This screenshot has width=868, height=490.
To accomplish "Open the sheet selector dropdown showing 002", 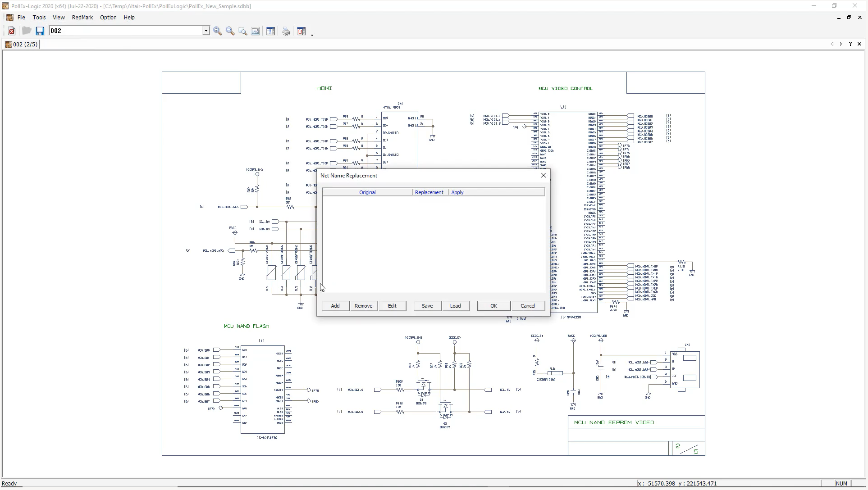I will (x=206, y=31).
